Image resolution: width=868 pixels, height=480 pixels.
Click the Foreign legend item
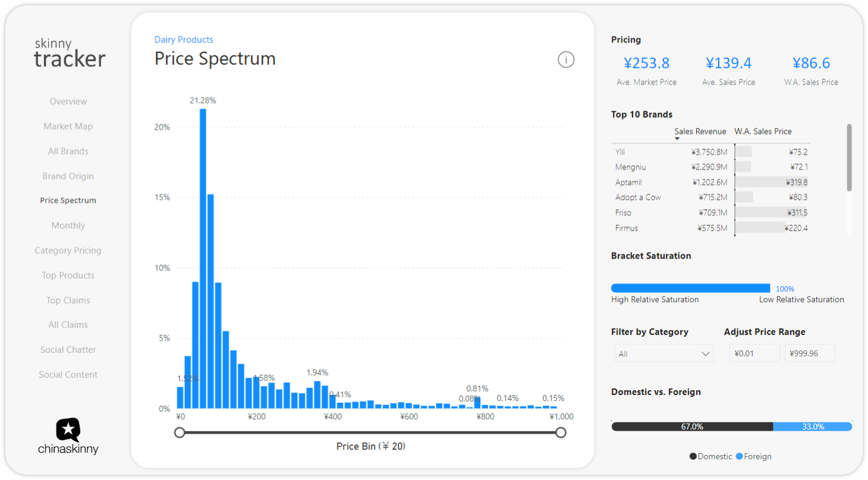(x=754, y=456)
